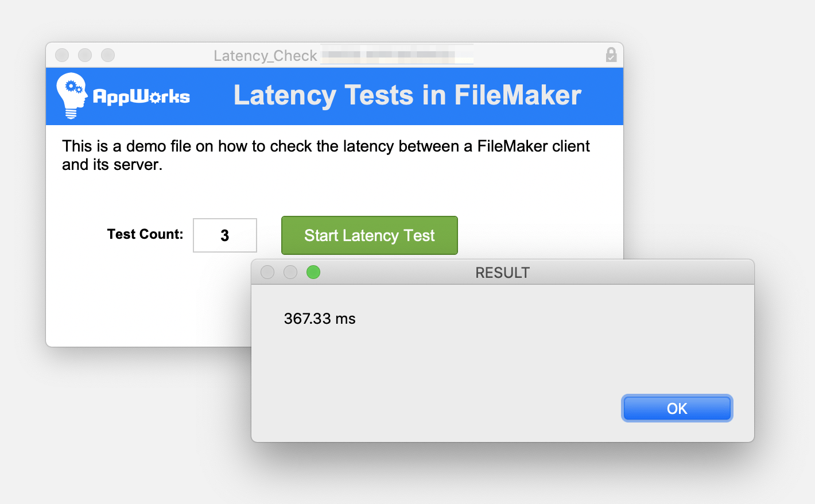Click the 367.33 ms result text

pyautogui.click(x=320, y=319)
